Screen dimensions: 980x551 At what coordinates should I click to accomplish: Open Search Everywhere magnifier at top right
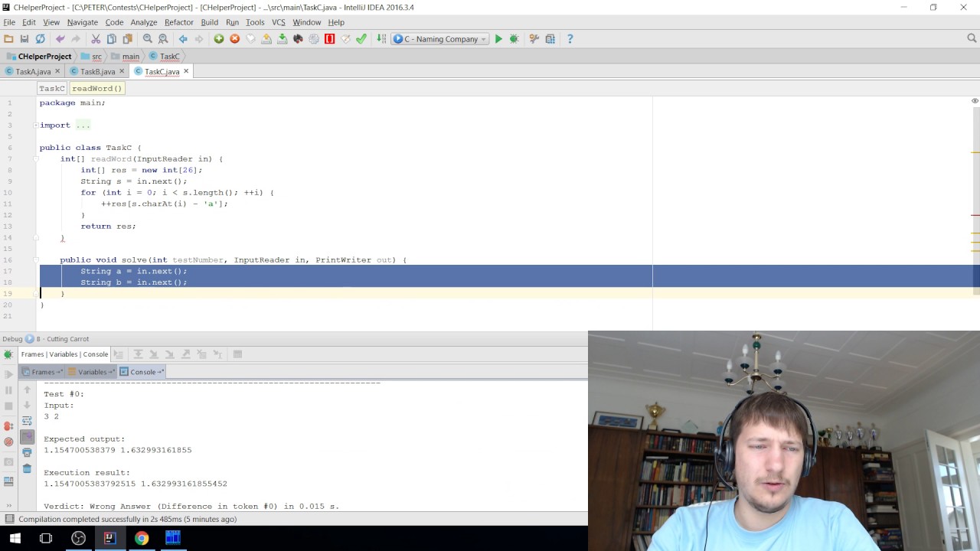coord(972,38)
